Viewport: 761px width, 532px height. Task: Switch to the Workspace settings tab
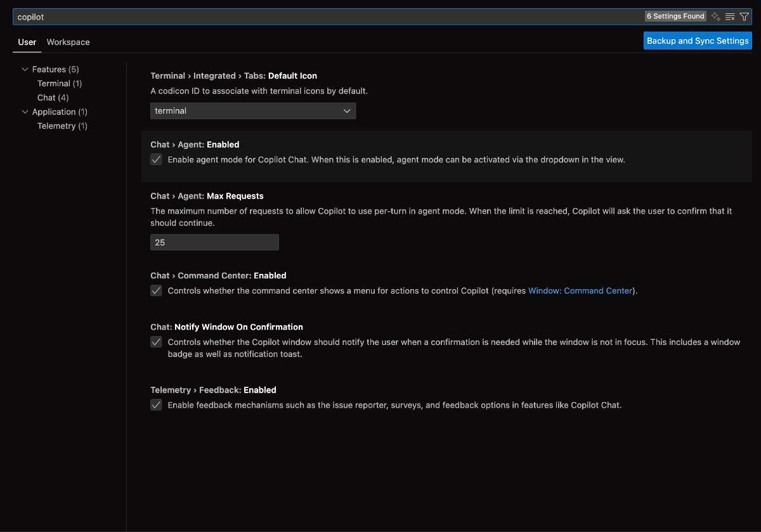tap(68, 42)
